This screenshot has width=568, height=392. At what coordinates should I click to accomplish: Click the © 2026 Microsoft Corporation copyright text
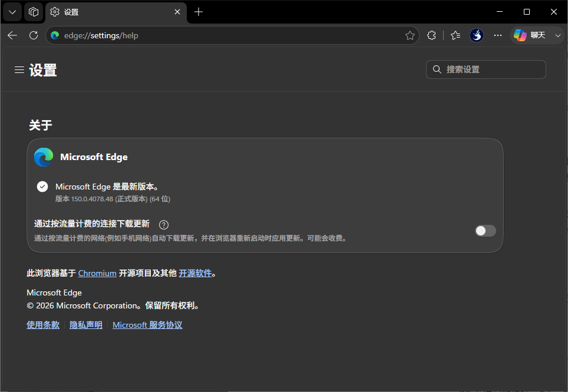(113, 306)
